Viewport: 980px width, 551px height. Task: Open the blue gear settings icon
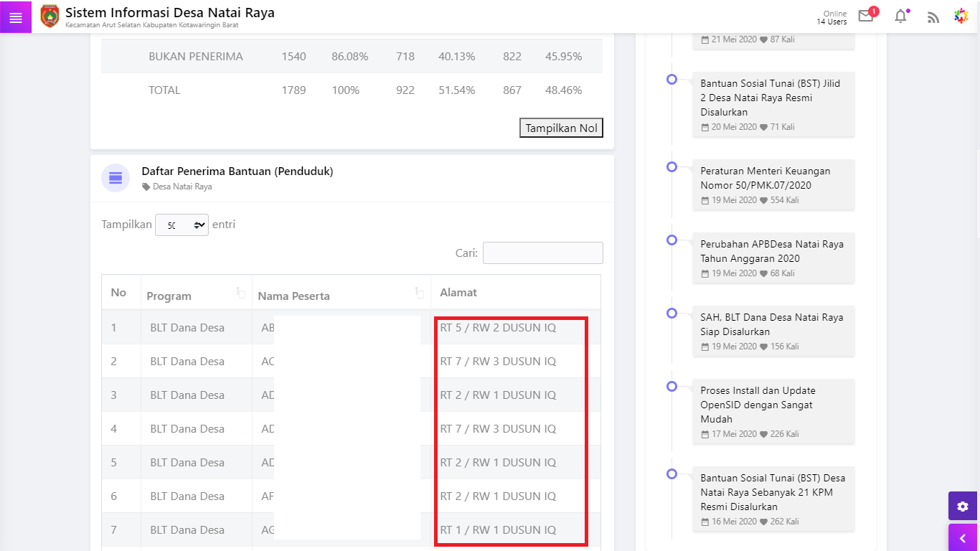[x=963, y=506]
